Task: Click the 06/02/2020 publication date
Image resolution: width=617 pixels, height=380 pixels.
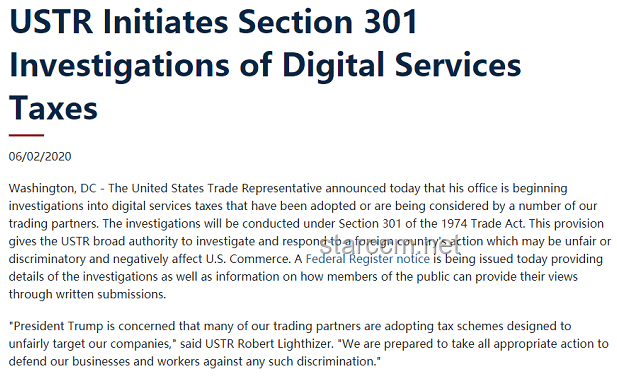Action: [x=40, y=157]
